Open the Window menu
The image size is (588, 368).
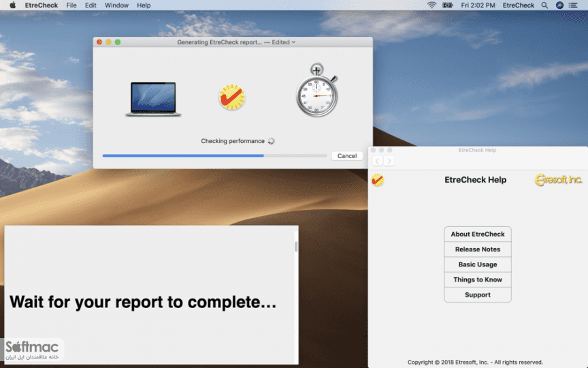coord(116,5)
